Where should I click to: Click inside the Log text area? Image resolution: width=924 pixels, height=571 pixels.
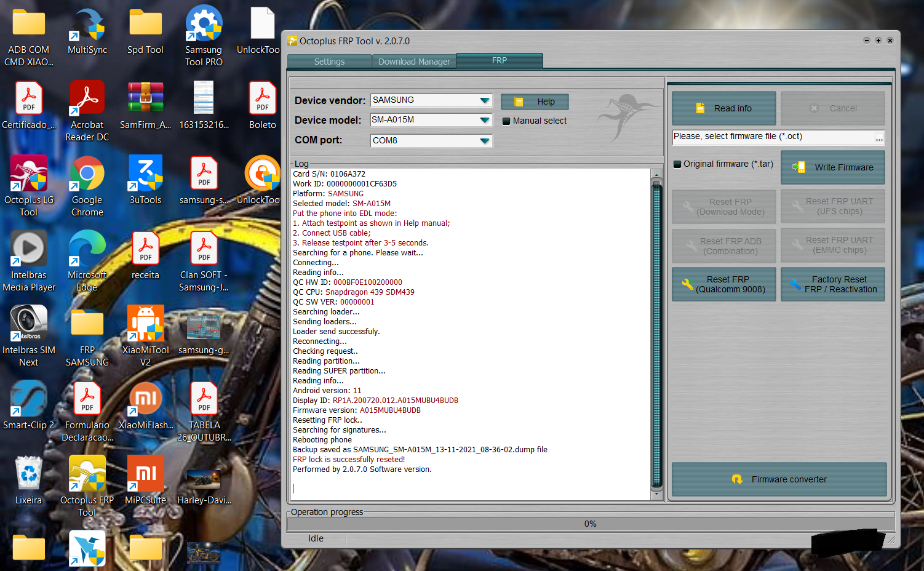click(470, 334)
